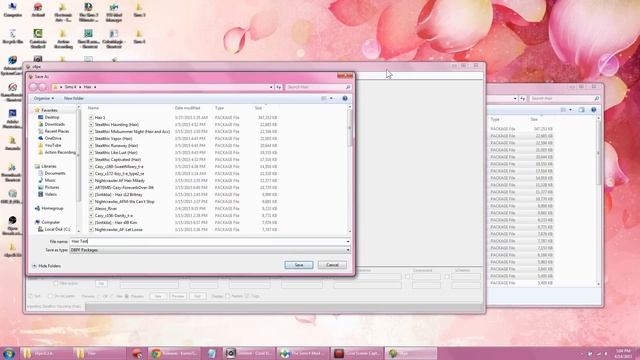The image size is (640, 360).
Task: Select Stealthic Midsummer Night (Hair and Acc) file
Action: pyautogui.click(x=131, y=131)
